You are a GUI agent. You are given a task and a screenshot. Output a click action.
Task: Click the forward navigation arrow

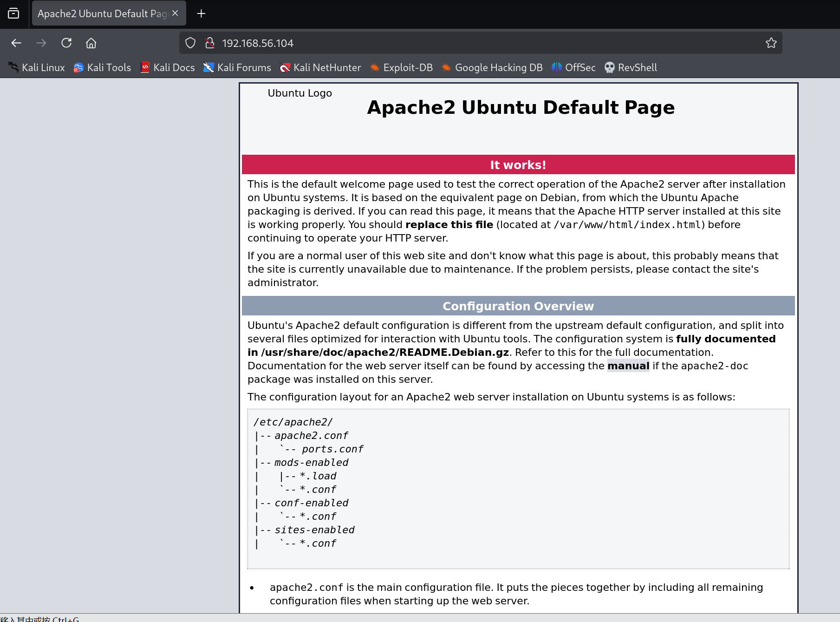pyautogui.click(x=41, y=43)
